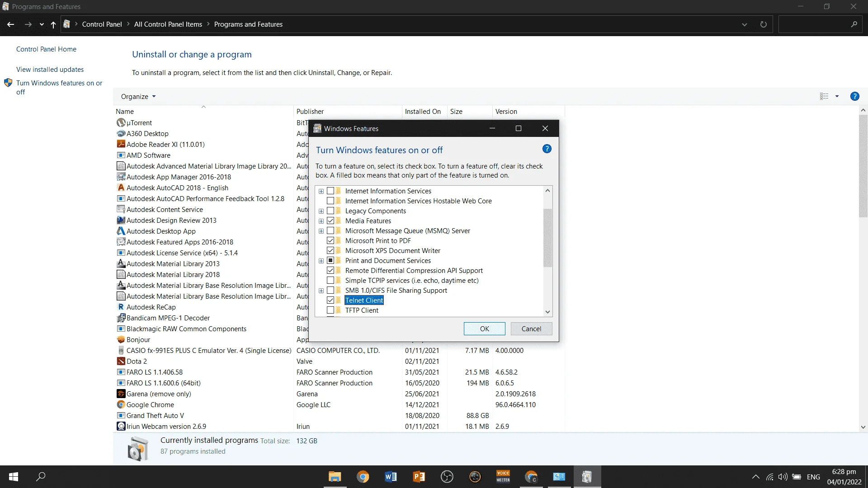Open the Organize dropdown menu
868x488 pixels.
pyautogui.click(x=138, y=96)
